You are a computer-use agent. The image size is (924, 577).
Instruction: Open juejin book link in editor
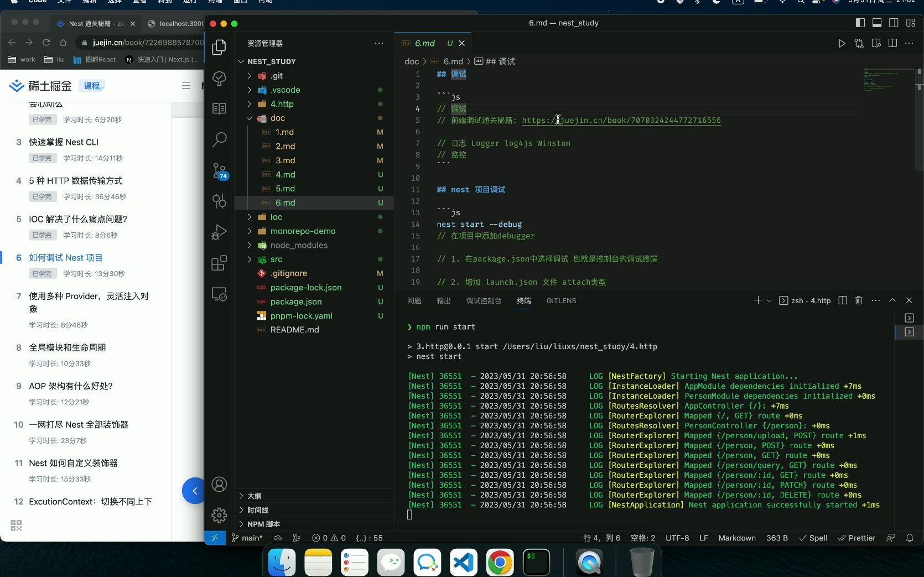621,120
